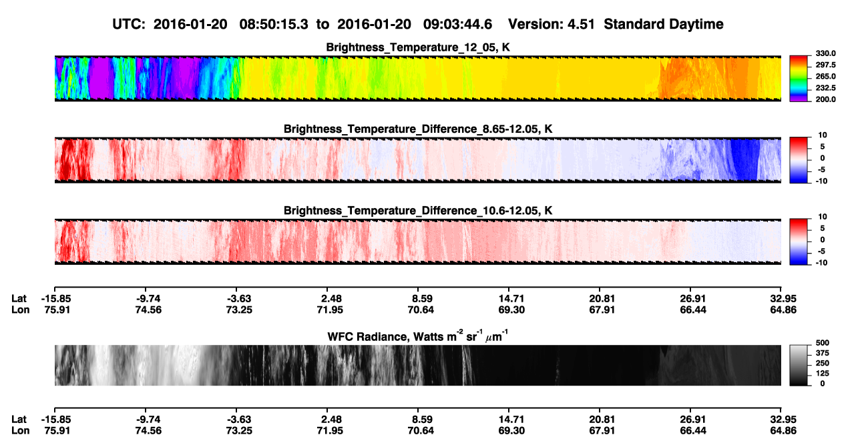Select the 8.65-12.05 temperature difference image strip
Screen dimensions: 868x445
[418, 159]
